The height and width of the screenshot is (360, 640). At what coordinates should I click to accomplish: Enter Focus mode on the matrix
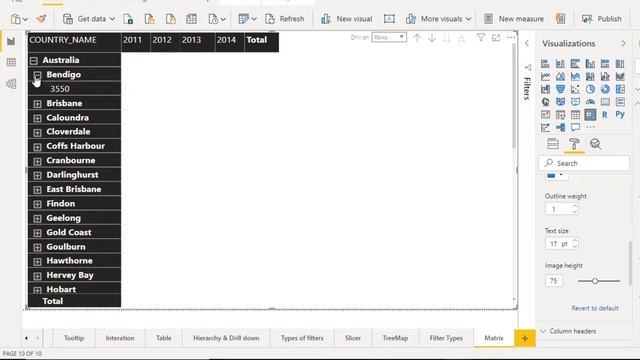pos(496,38)
